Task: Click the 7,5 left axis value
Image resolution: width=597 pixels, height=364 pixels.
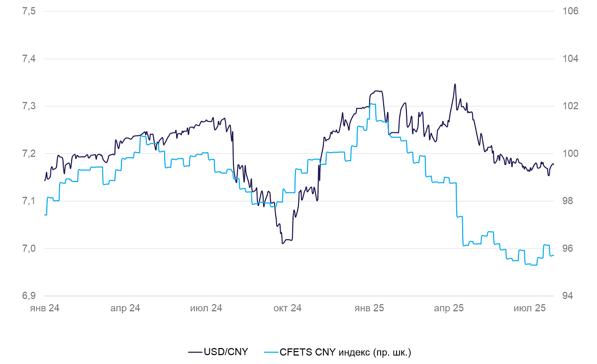Action: coord(29,11)
